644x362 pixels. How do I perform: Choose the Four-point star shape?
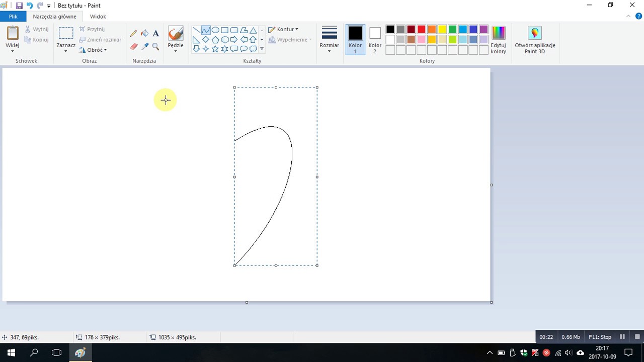(x=206, y=49)
